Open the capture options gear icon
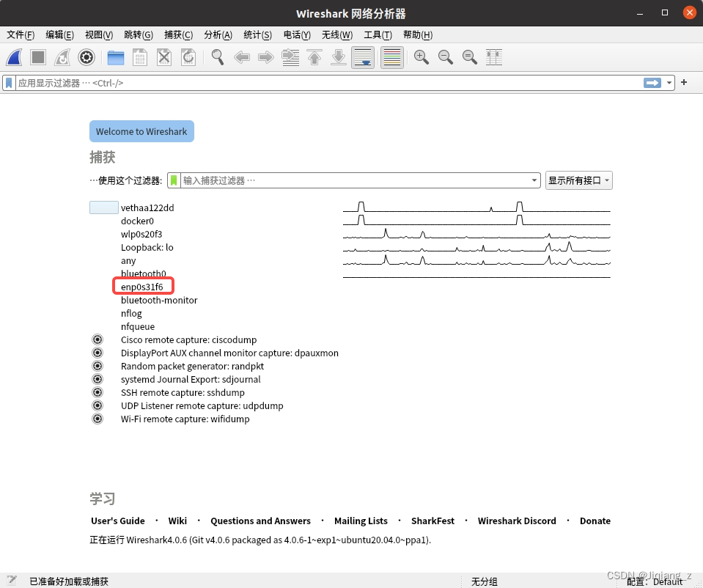Image resolution: width=703 pixels, height=588 pixels. (x=87, y=57)
